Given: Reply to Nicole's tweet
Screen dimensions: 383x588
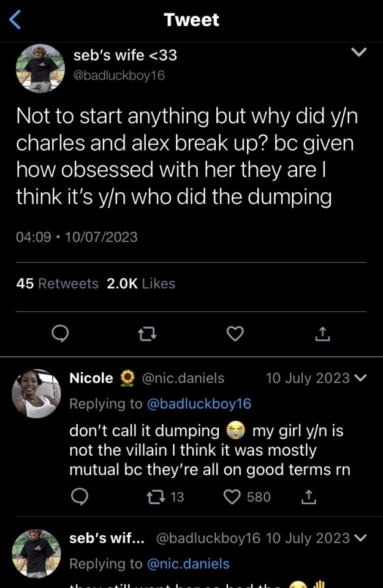Looking at the screenshot, I should coord(80,497).
